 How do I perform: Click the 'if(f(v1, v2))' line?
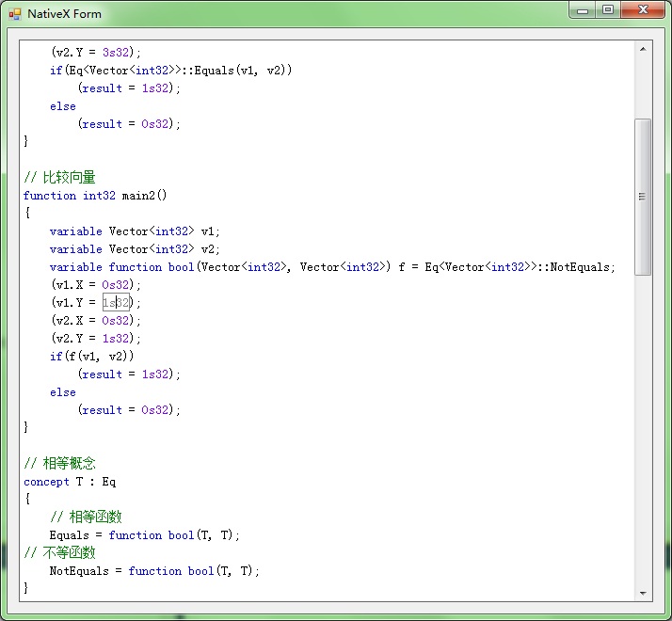pos(91,357)
